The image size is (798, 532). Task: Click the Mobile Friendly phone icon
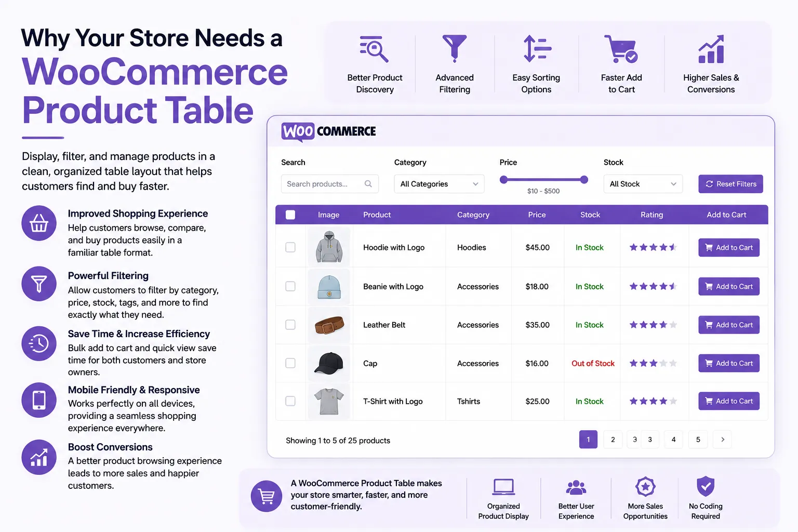(39, 400)
